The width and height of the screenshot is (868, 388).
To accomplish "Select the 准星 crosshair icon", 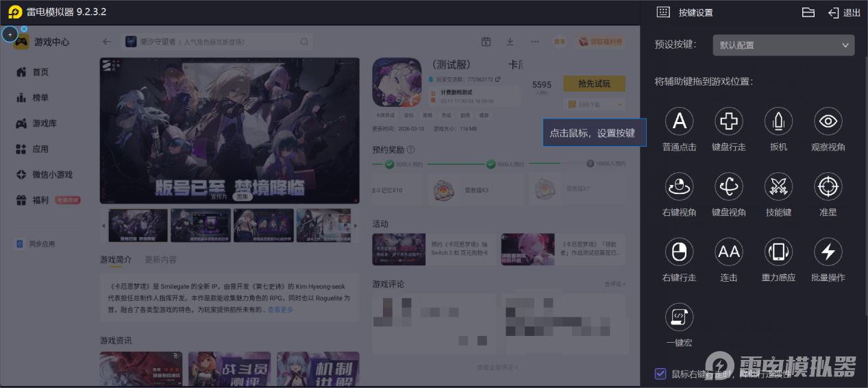I will [828, 186].
